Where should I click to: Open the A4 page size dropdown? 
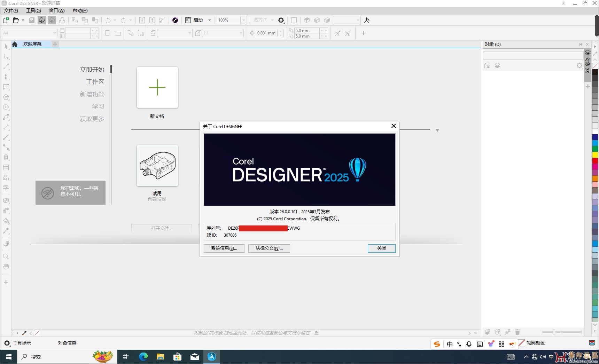[x=55, y=33]
